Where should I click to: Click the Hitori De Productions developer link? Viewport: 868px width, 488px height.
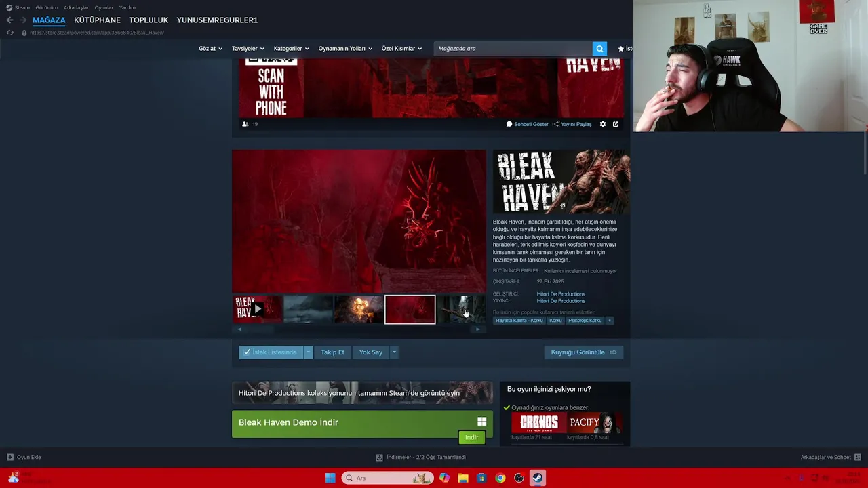561,294
